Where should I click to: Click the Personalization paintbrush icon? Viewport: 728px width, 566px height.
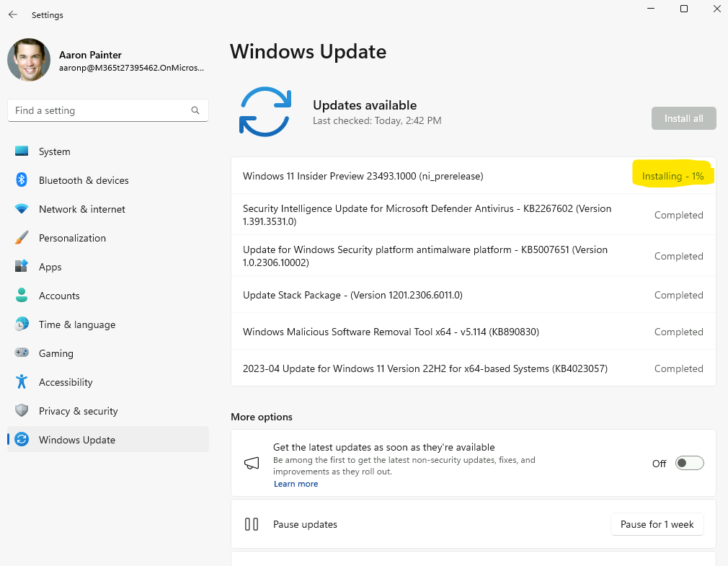pos(22,237)
